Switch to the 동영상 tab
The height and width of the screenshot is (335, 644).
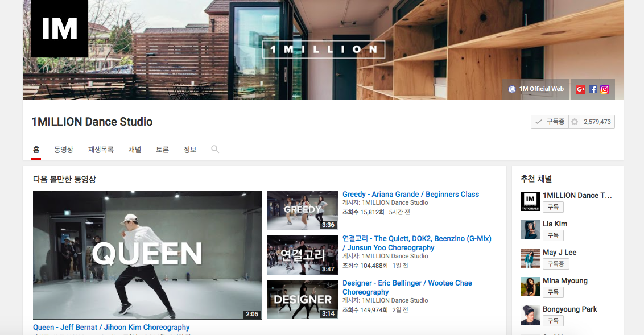click(x=64, y=150)
